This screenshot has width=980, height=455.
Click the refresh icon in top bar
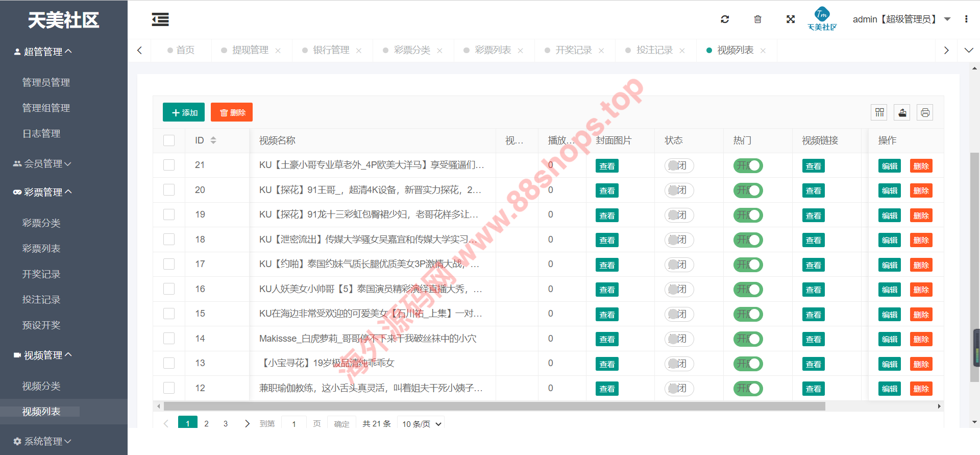725,19
